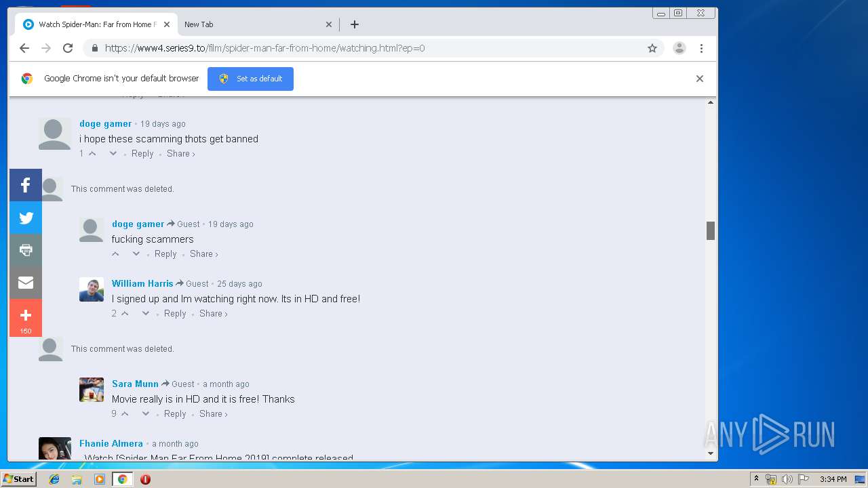Launch Internet Explorer from taskbar

(54, 479)
